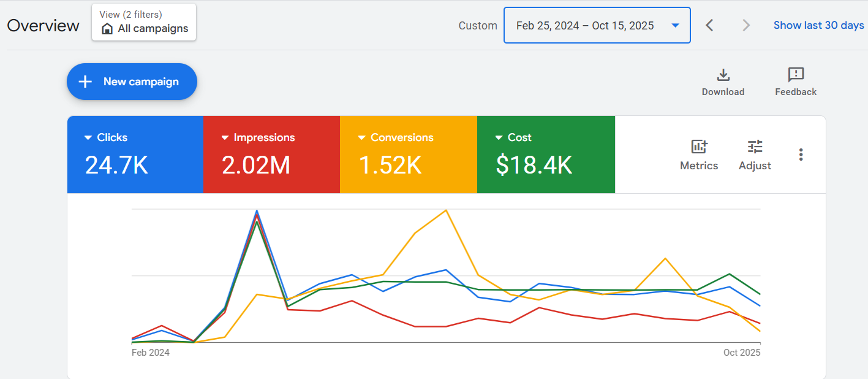The height and width of the screenshot is (379, 868).
Task: Click the plus icon on New campaign
Action: coord(86,82)
